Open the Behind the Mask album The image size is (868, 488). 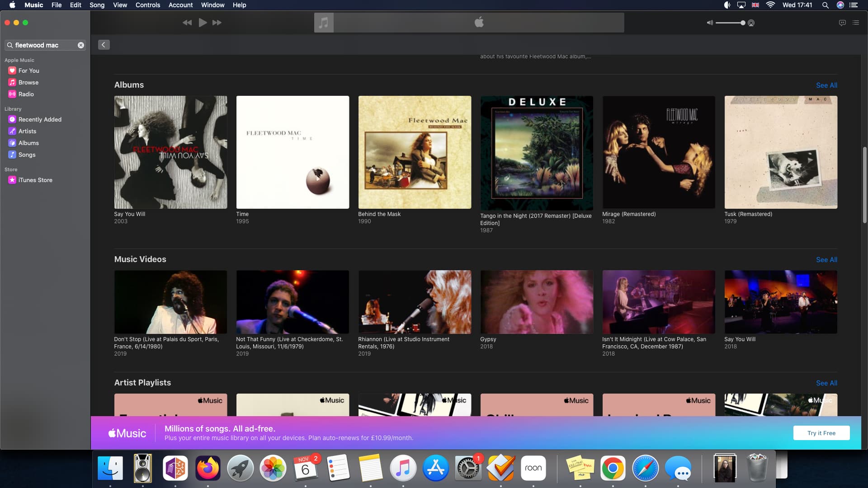click(415, 152)
